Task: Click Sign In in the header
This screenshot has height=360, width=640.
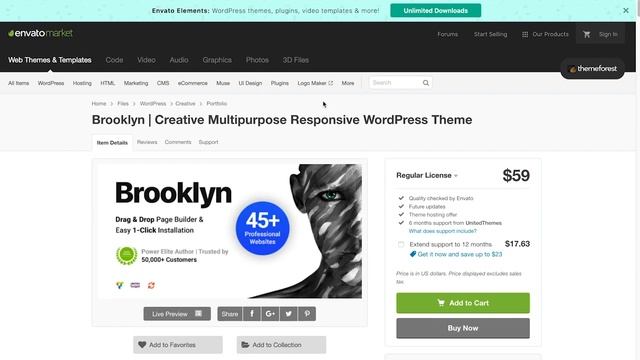Action: coord(608,34)
